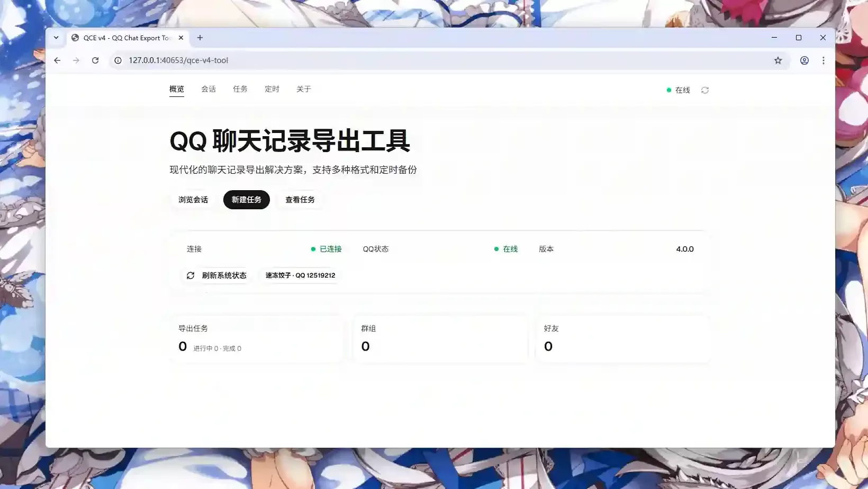Maximize the browser window

point(799,38)
